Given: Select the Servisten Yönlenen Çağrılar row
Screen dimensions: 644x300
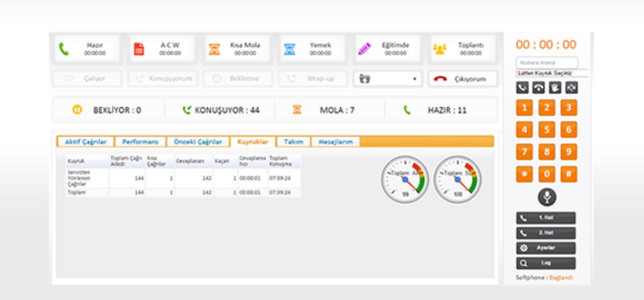Looking at the screenshot, I should 183,179.
